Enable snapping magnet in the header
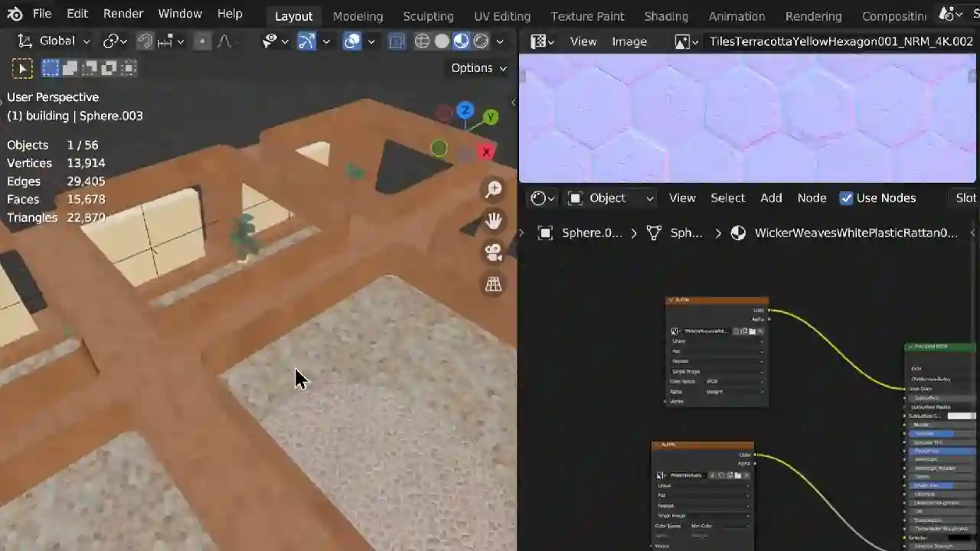 [145, 41]
